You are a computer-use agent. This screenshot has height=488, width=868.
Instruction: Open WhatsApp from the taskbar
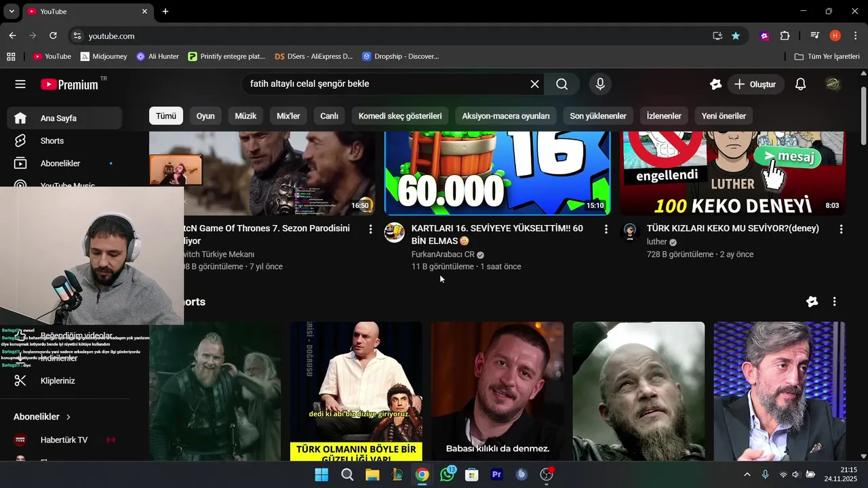[x=448, y=474]
